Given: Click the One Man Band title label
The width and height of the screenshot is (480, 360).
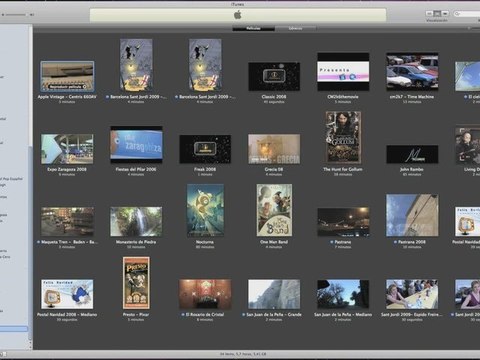Looking at the screenshot, I should click(x=274, y=242).
